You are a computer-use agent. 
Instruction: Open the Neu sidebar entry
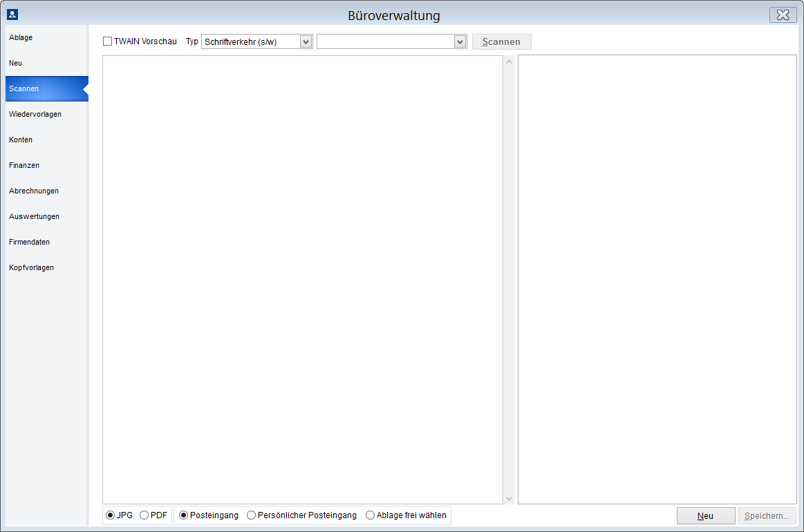click(46, 63)
